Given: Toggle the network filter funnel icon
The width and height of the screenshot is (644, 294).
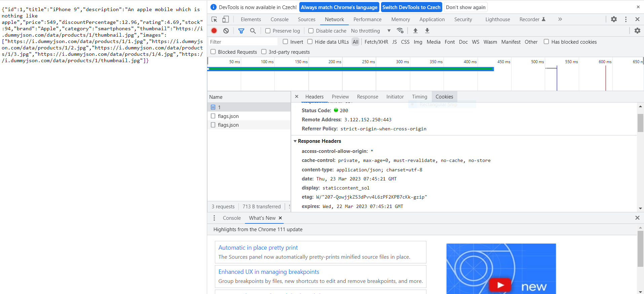Looking at the screenshot, I should coord(241,31).
